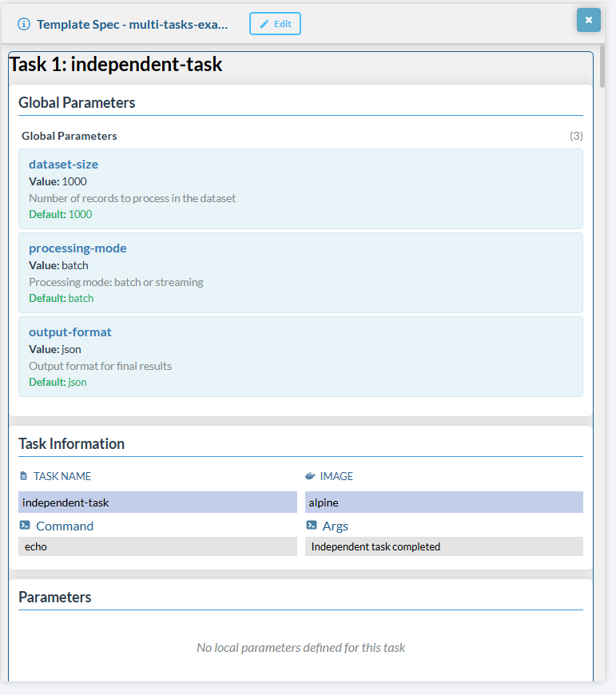Click the file icon next to TASK NAME

pos(24,476)
